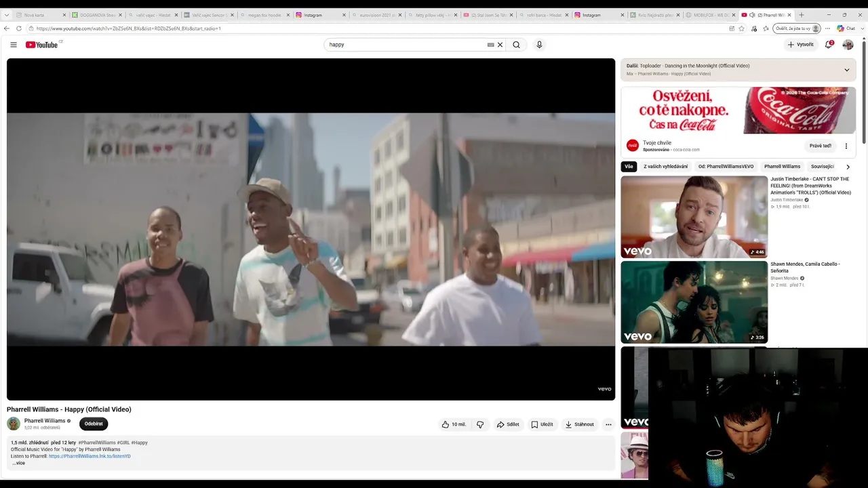Open the YouTube hamburger guide menu
This screenshot has height=488, width=868.
tap(14, 45)
